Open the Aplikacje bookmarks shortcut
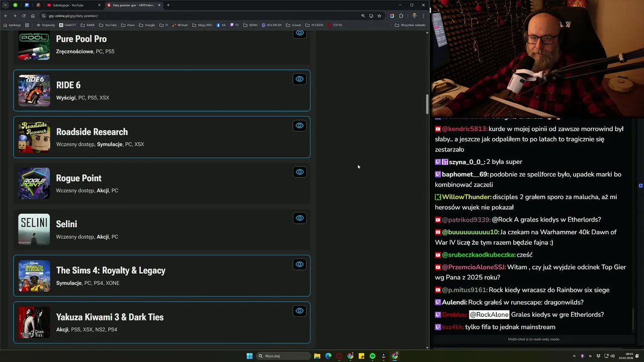 pyautogui.click(x=12, y=25)
